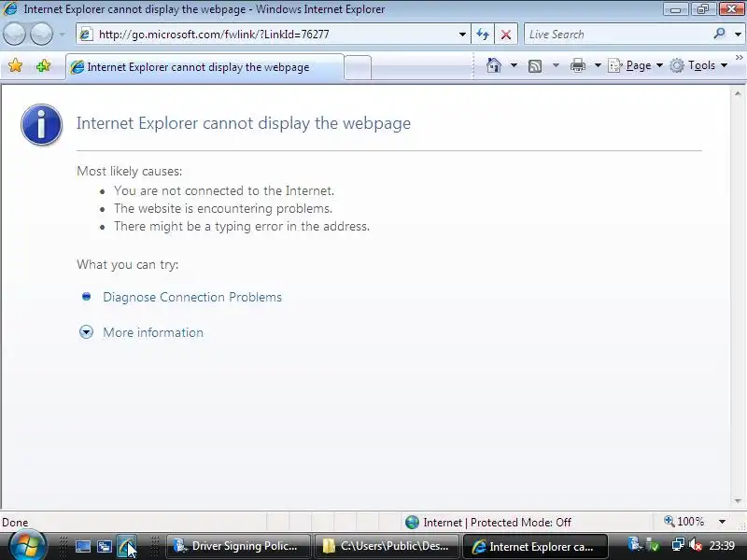Click the blue information icon
Viewport: 747px width, 560px height.
[41, 124]
